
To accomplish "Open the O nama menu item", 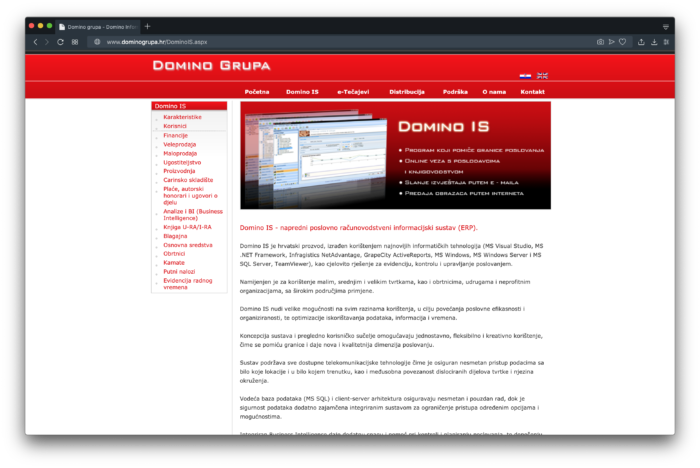I will coord(494,92).
